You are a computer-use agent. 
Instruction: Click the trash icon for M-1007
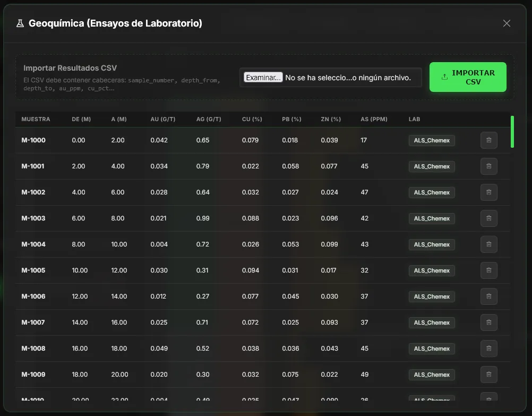click(x=489, y=322)
